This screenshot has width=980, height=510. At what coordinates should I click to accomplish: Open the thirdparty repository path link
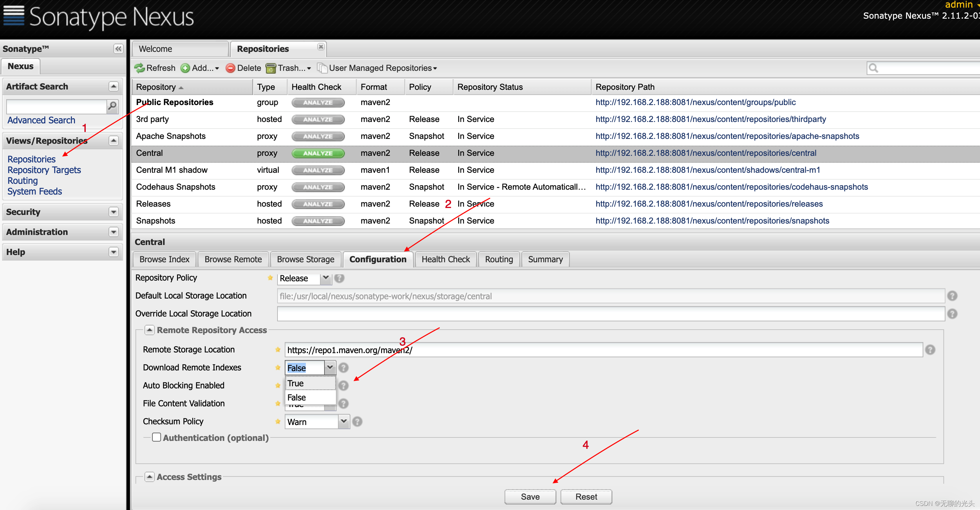711,120
